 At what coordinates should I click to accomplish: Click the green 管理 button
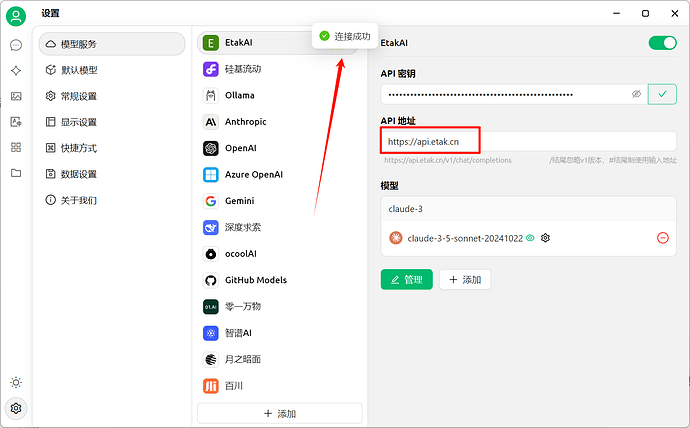tap(407, 279)
